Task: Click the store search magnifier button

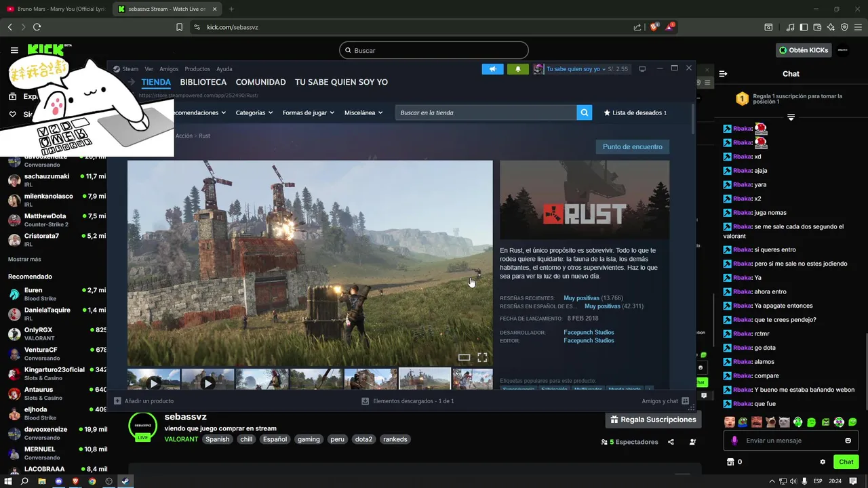Action: tap(584, 113)
